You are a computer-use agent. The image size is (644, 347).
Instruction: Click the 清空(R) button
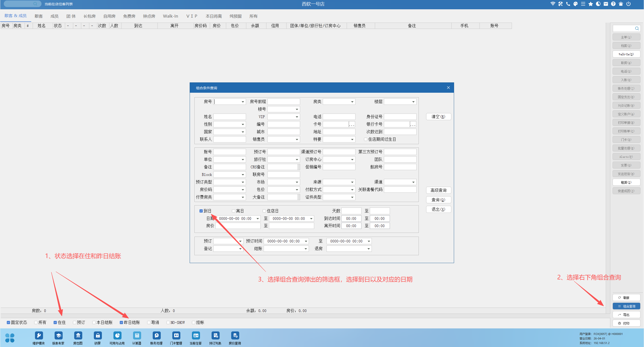point(438,117)
